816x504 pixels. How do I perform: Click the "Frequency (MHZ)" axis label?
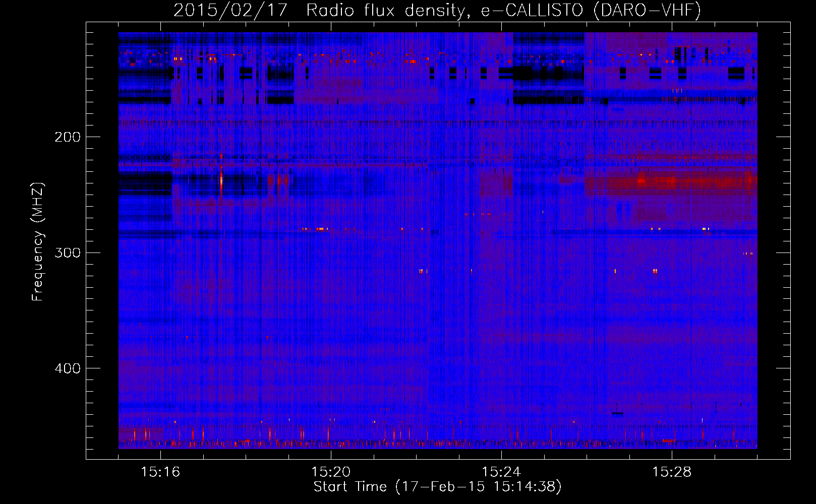coord(38,242)
